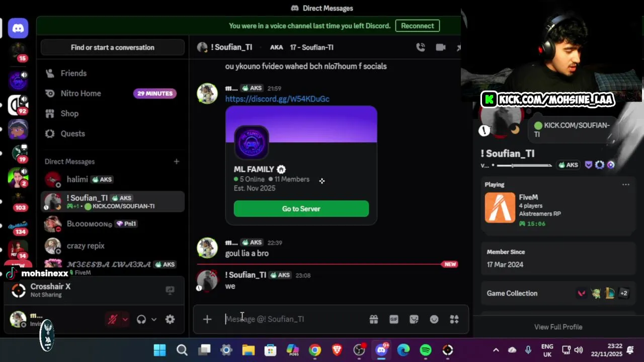The width and height of the screenshot is (644, 362).
Task: Open the apps launcher in message bar
Action: pos(454,319)
